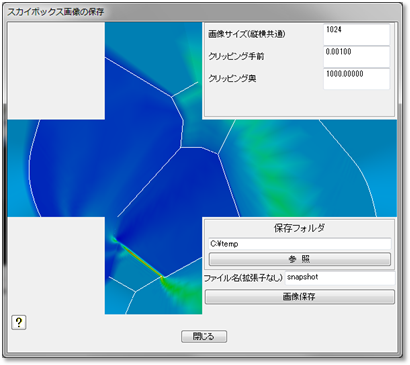Open folder browser with 参照 button
The width and height of the screenshot is (410, 365).
click(x=300, y=259)
